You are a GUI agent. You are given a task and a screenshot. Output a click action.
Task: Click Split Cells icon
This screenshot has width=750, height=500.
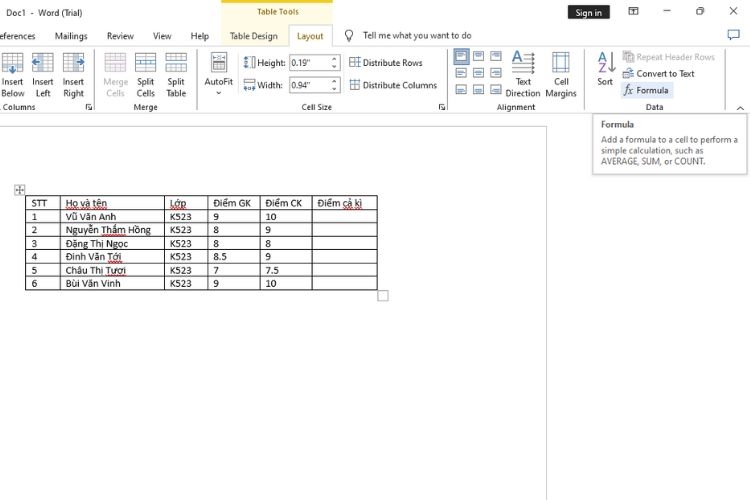pyautogui.click(x=145, y=63)
